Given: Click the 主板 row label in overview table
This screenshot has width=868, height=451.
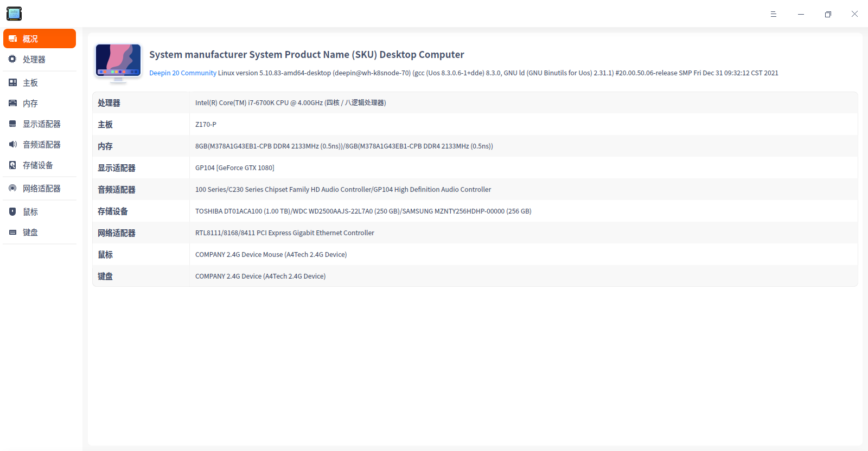Looking at the screenshot, I should pos(105,125).
